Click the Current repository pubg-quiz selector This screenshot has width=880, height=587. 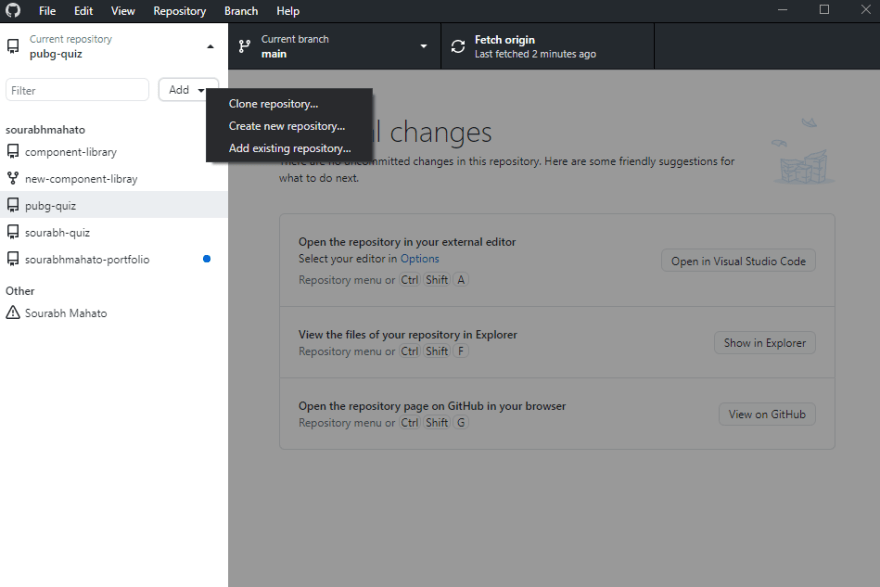[x=114, y=47]
